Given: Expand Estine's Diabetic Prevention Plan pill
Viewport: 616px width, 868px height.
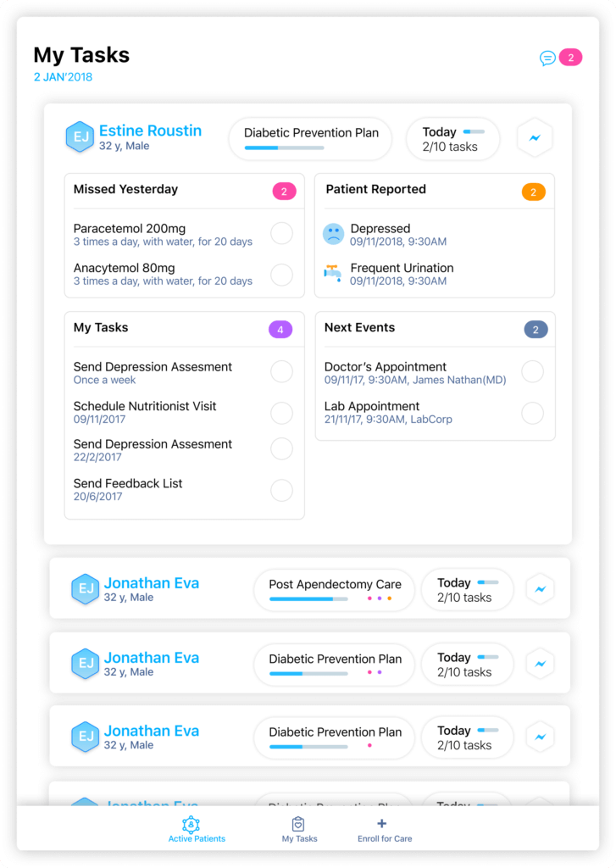Looking at the screenshot, I should point(310,138).
